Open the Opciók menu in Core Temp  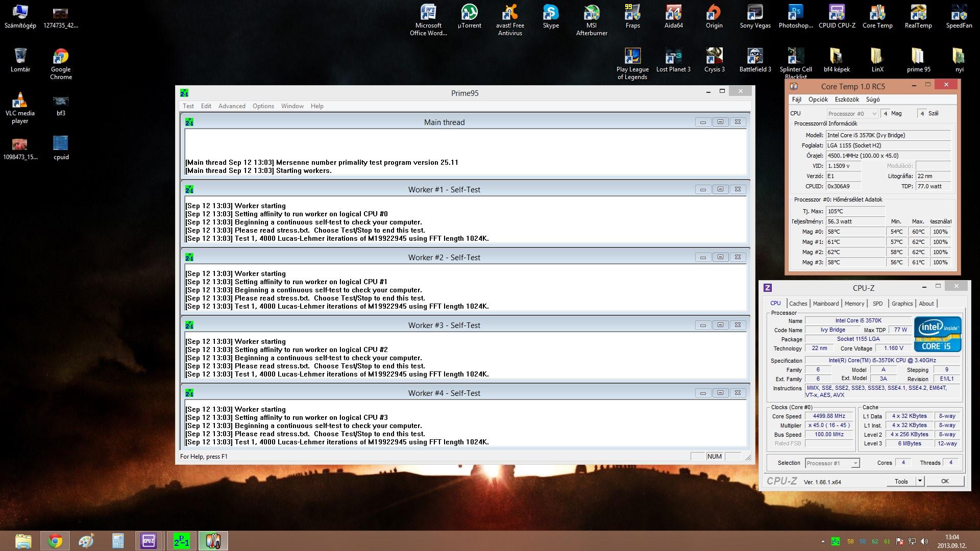(818, 99)
